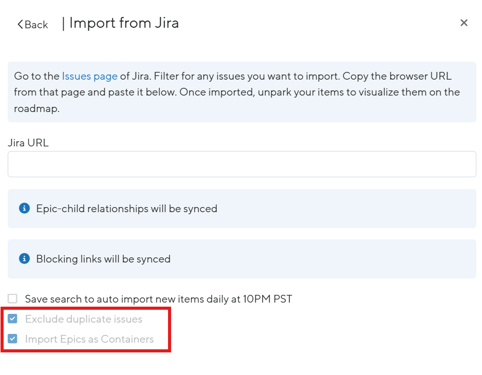
Task: Toggle Import Epics as Containers checkbox
Action: [13, 339]
